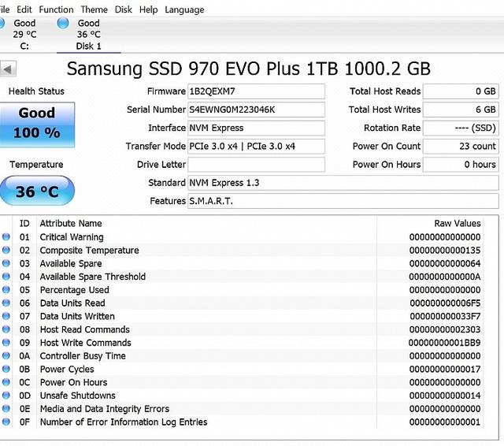The height and width of the screenshot is (446, 504).
Task: Select the Power Cycles attribute name
Action: click(67, 369)
